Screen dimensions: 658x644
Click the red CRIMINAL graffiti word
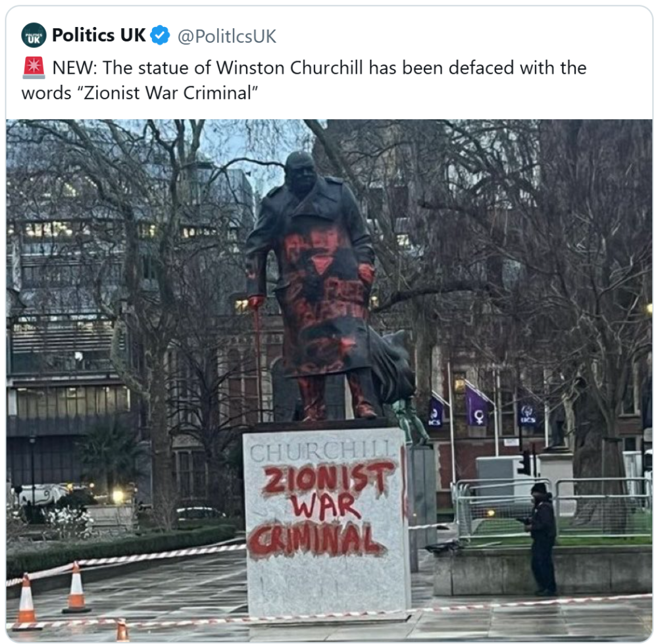click(316, 539)
